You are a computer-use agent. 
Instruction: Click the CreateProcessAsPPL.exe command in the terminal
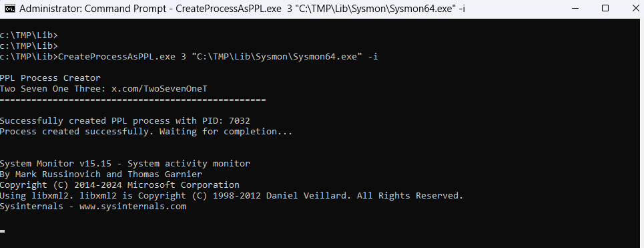pyautogui.click(x=117, y=57)
